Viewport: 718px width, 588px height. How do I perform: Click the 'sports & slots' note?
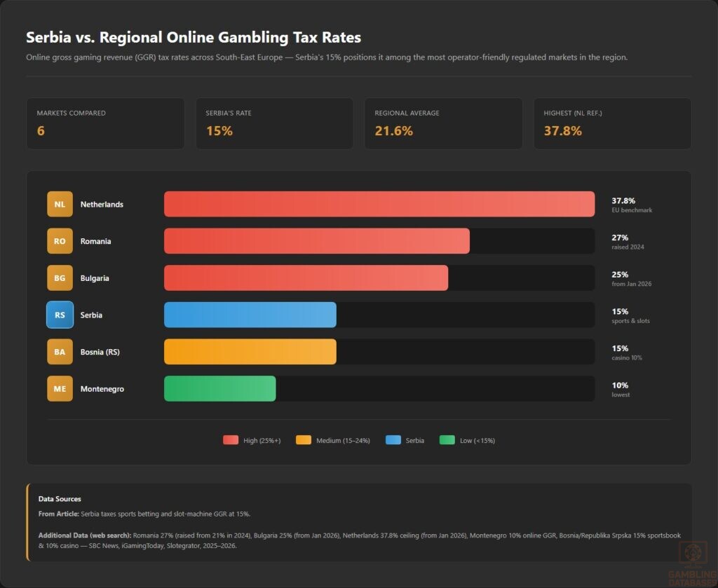pyautogui.click(x=630, y=321)
